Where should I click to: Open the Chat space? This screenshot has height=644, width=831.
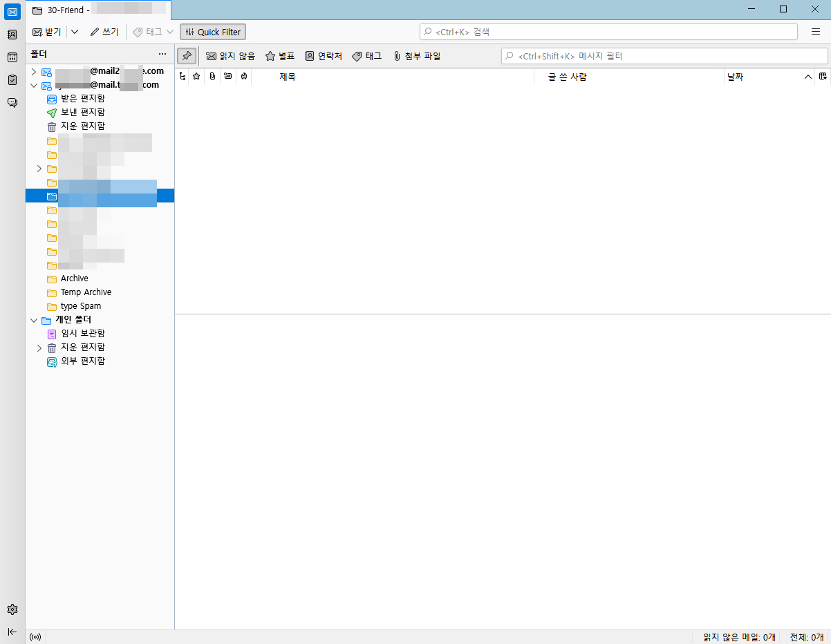point(12,102)
